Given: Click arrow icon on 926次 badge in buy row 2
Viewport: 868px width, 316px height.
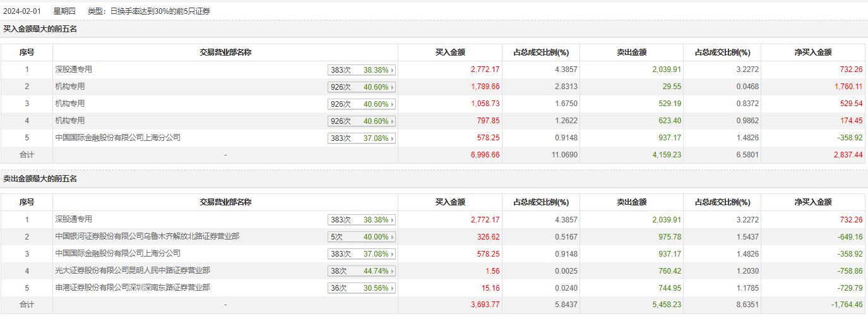Looking at the screenshot, I should pos(393,87).
